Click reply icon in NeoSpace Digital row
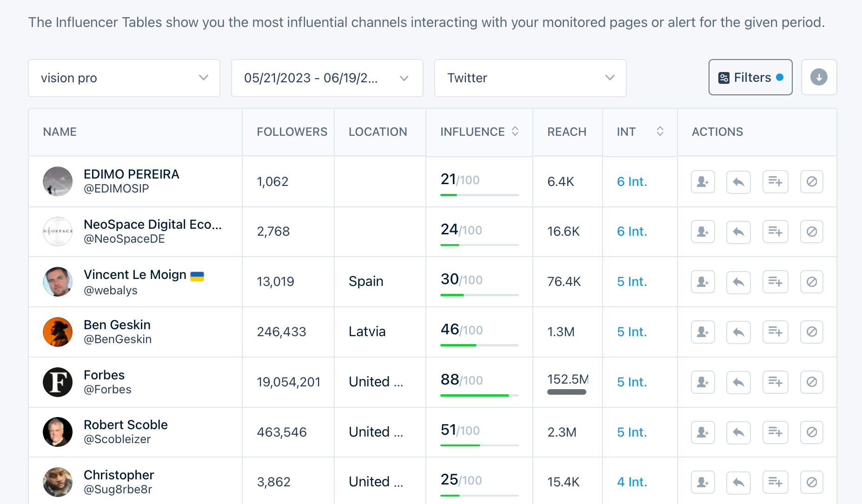Viewport: 862px width, 504px height. tap(738, 232)
